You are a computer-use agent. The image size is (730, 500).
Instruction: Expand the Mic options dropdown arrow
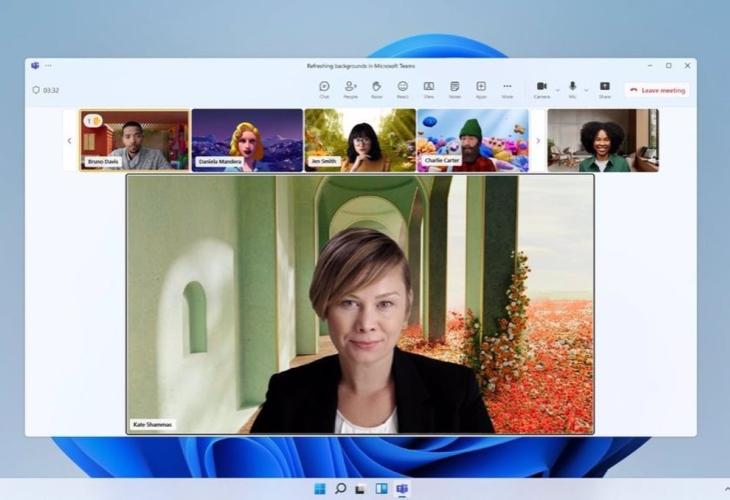coord(586,90)
